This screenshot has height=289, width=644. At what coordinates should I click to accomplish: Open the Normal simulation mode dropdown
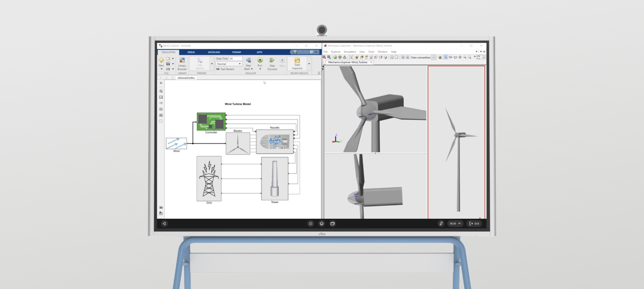pyautogui.click(x=229, y=64)
